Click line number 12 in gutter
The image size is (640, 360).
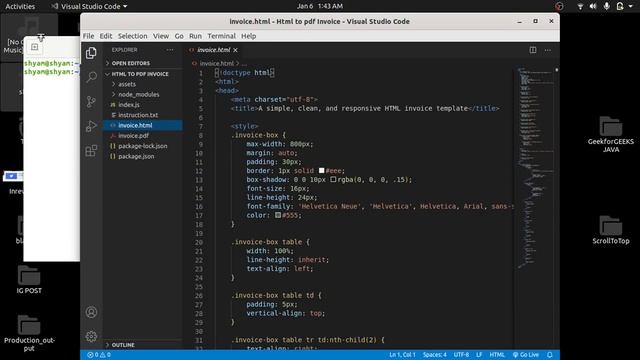(x=199, y=171)
